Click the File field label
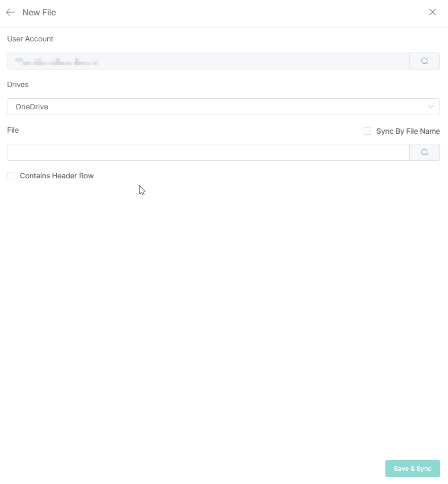 click(13, 130)
